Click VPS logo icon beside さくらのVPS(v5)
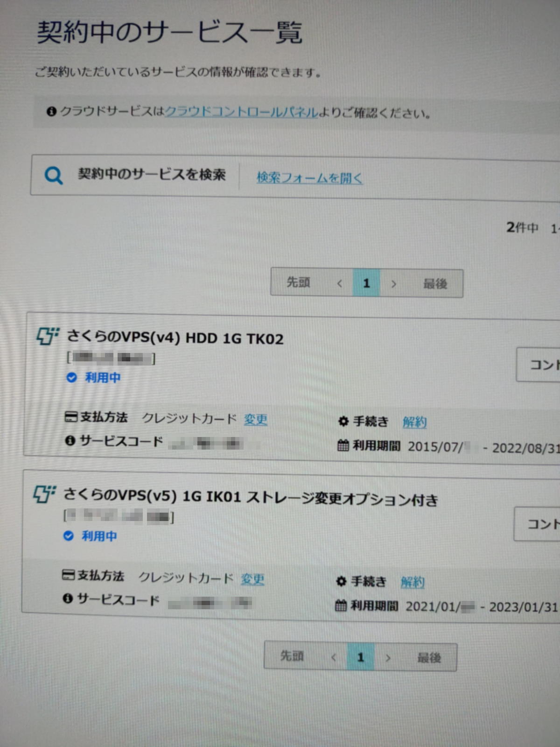Image resolution: width=560 pixels, height=747 pixels. (44, 494)
